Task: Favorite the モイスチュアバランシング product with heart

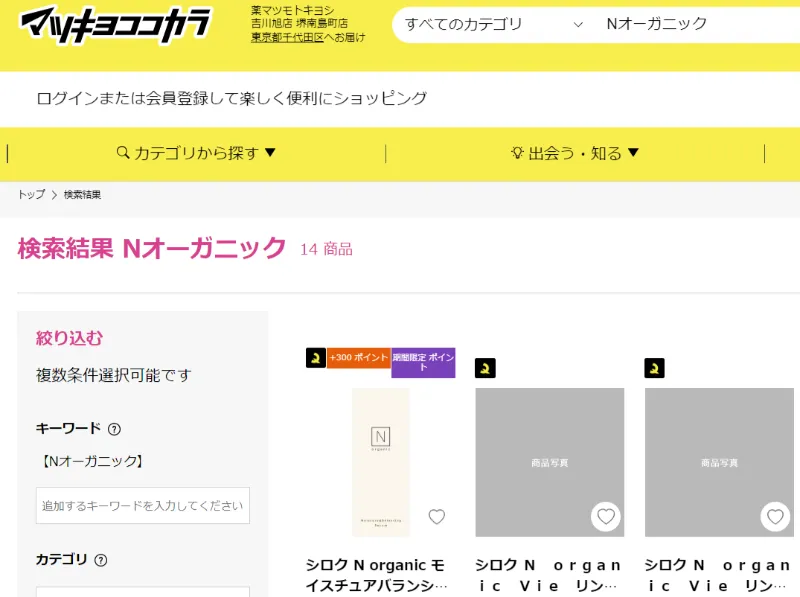Action: 437,516
